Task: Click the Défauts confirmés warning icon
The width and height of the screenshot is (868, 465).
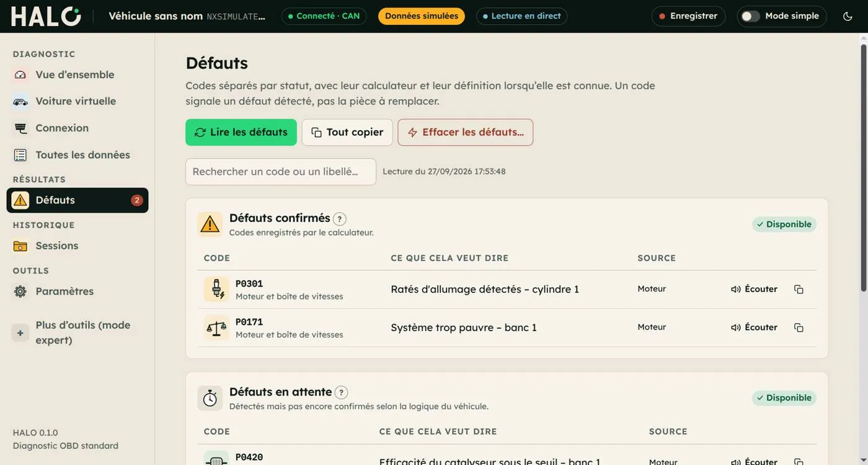Action: point(210,224)
